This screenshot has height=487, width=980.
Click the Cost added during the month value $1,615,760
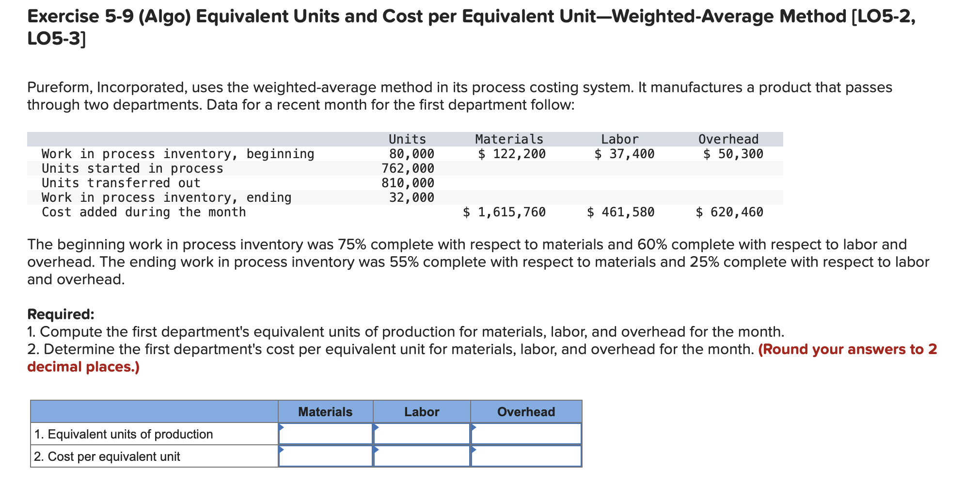(504, 212)
